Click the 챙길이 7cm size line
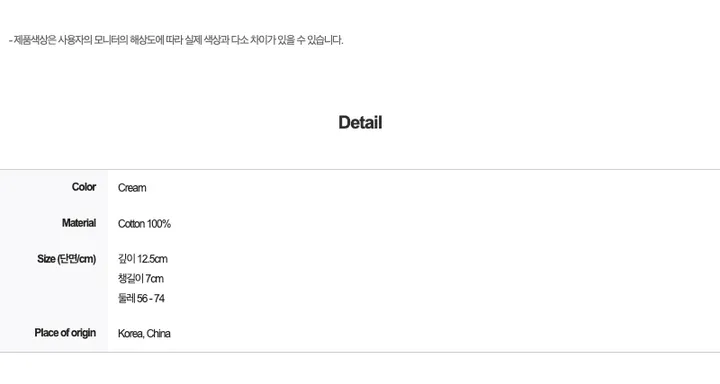This screenshot has width=720, height=384. [x=141, y=279]
